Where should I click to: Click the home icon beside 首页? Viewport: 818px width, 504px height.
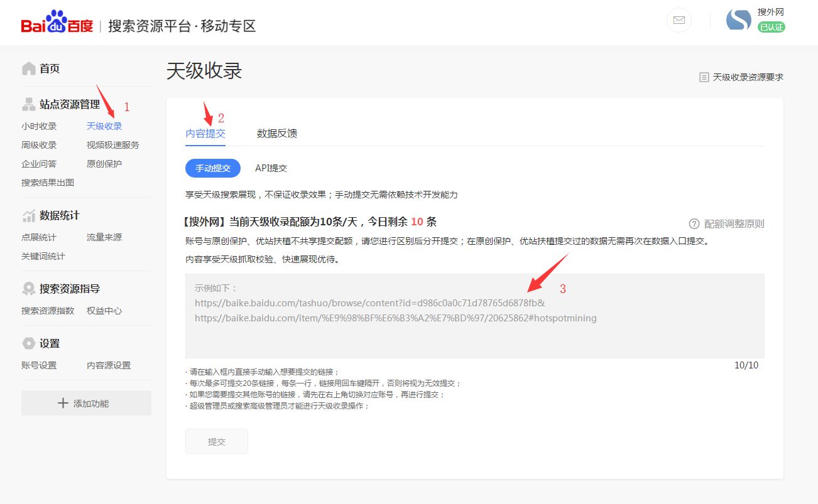30,67
